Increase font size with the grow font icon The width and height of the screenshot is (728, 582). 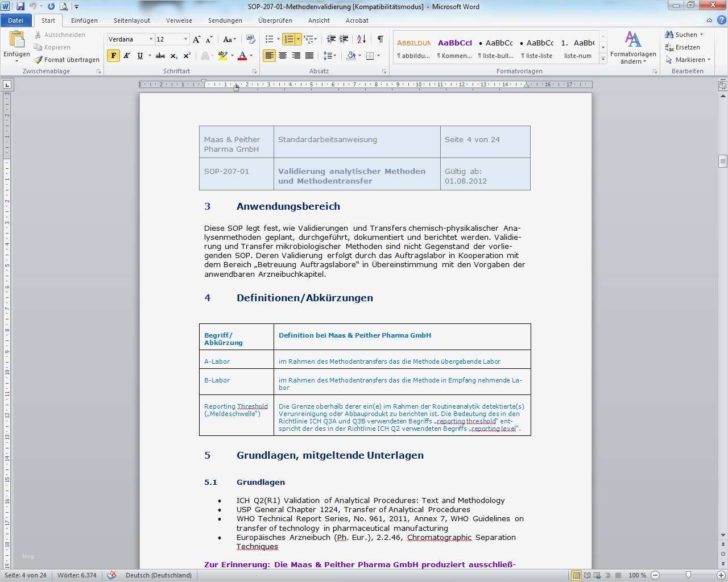196,39
